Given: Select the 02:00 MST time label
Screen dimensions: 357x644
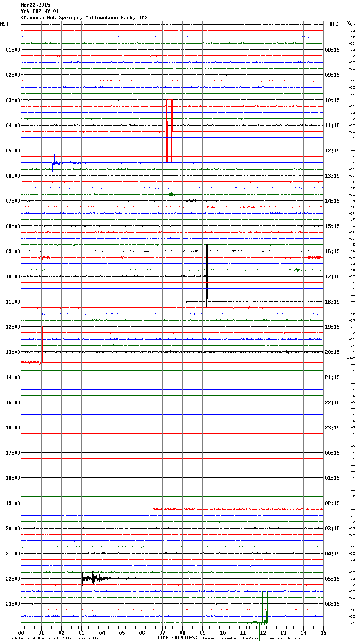Looking at the screenshot, I should (x=13, y=75).
